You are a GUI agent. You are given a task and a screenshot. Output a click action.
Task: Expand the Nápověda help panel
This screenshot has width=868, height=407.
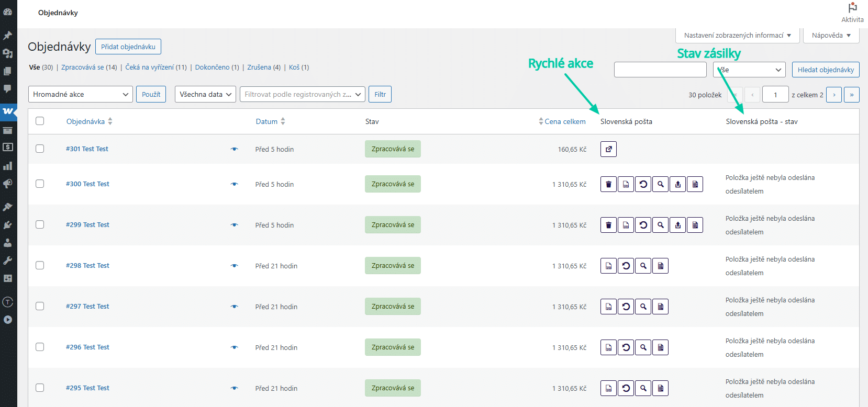point(831,35)
